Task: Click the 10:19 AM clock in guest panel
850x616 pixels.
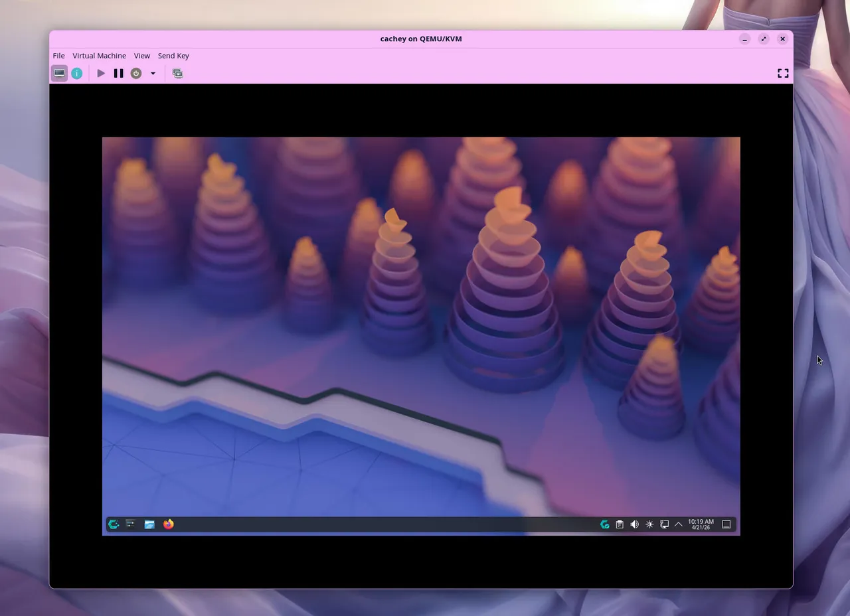Action: click(701, 524)
